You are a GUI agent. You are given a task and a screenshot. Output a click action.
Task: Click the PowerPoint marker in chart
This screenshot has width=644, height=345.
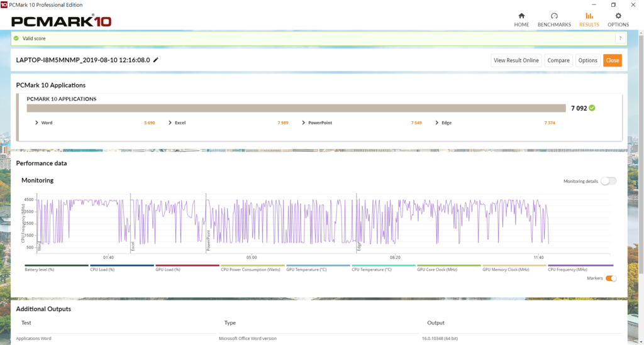(209, 241)
